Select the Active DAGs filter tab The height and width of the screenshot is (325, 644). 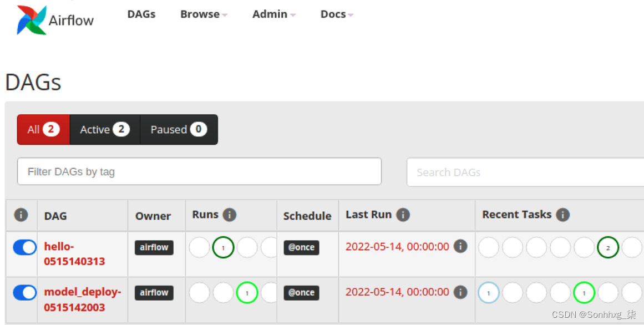(105, 129)
